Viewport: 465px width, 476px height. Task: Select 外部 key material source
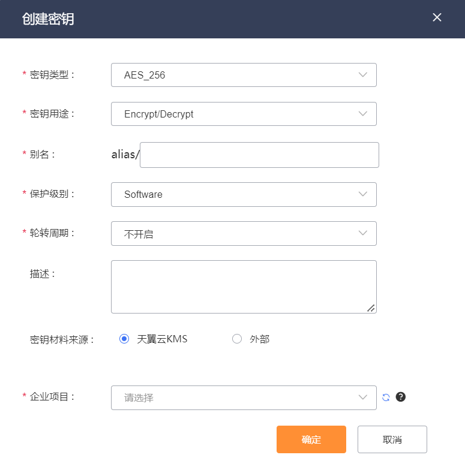coord(237,339)
